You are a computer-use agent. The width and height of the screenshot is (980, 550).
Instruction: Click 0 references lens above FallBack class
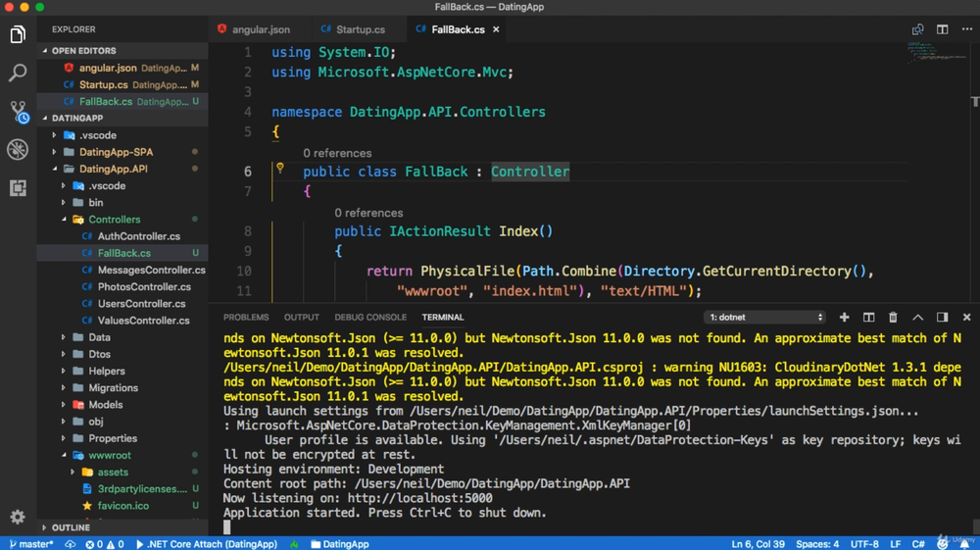[x=337, y=153]
